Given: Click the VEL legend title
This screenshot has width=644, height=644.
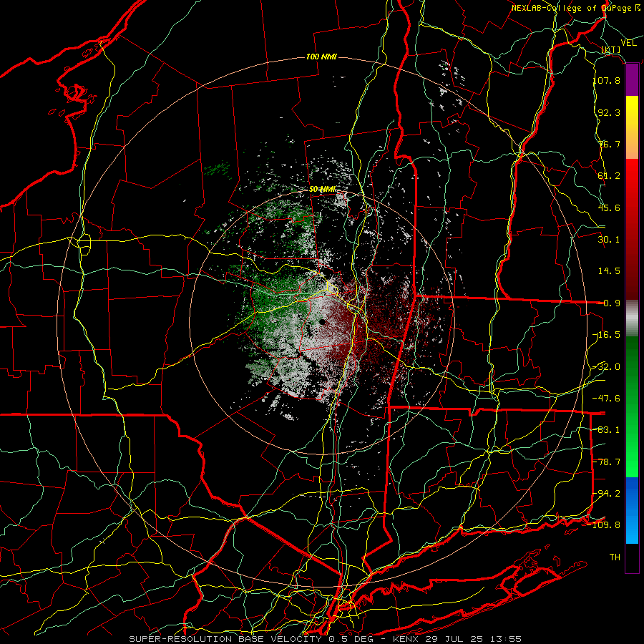Looking at the screenshot, I should click(628, 43).
